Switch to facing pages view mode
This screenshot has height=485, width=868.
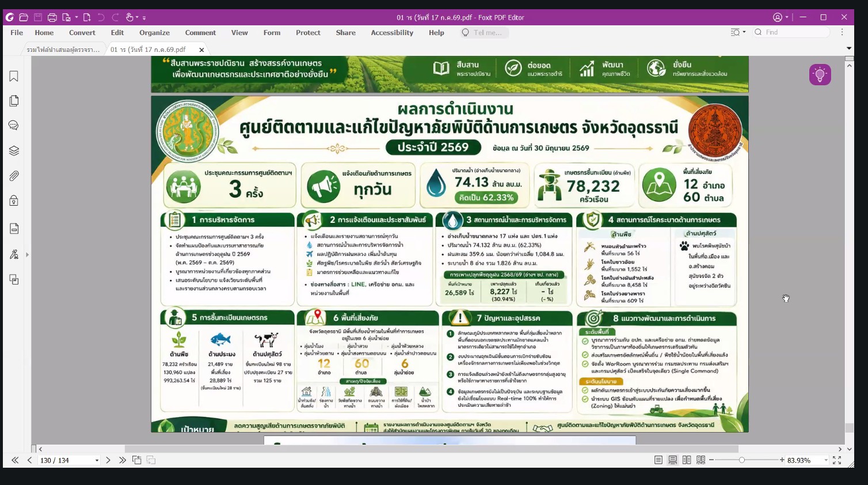(x=687, y=460)
